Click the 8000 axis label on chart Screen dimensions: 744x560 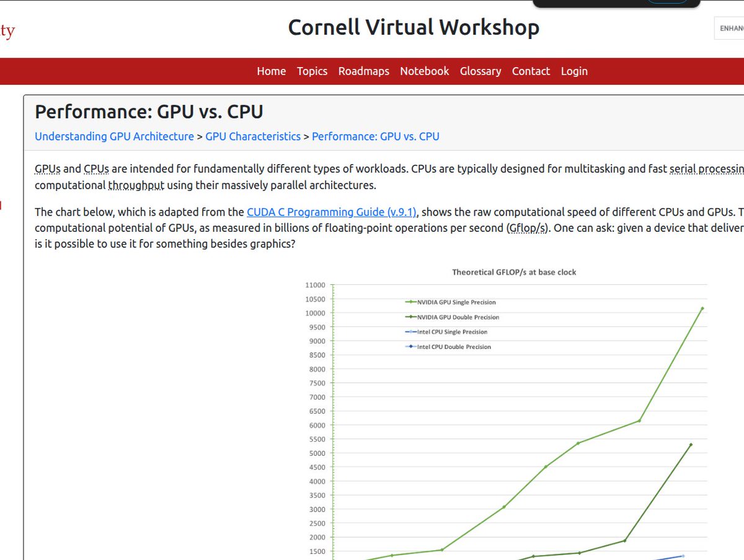(x=316, y=369)
